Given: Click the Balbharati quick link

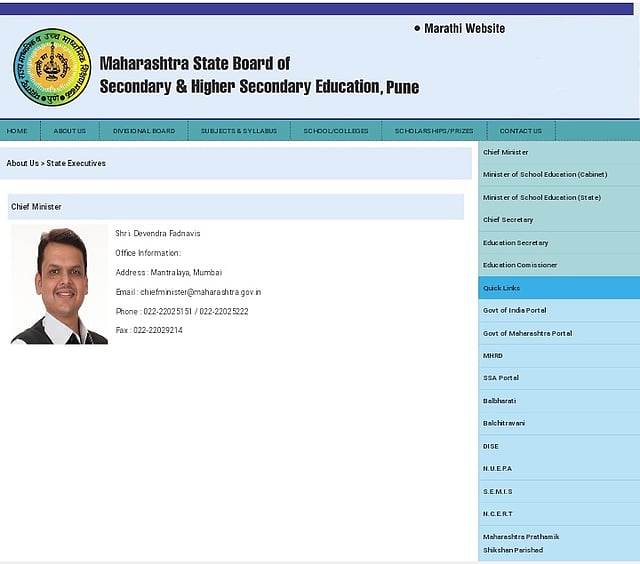Looking at the screenshot, I should tap(499, 400).
